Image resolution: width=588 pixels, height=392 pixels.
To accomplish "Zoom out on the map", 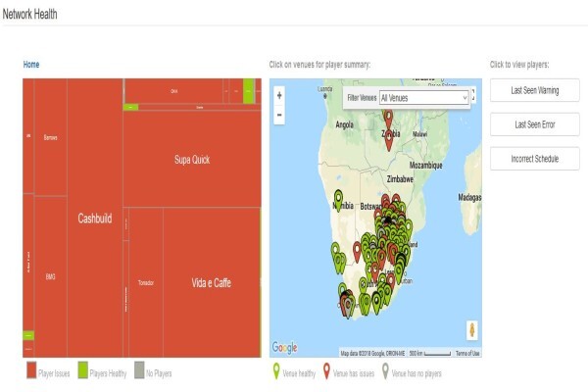I will coord(279,115).
